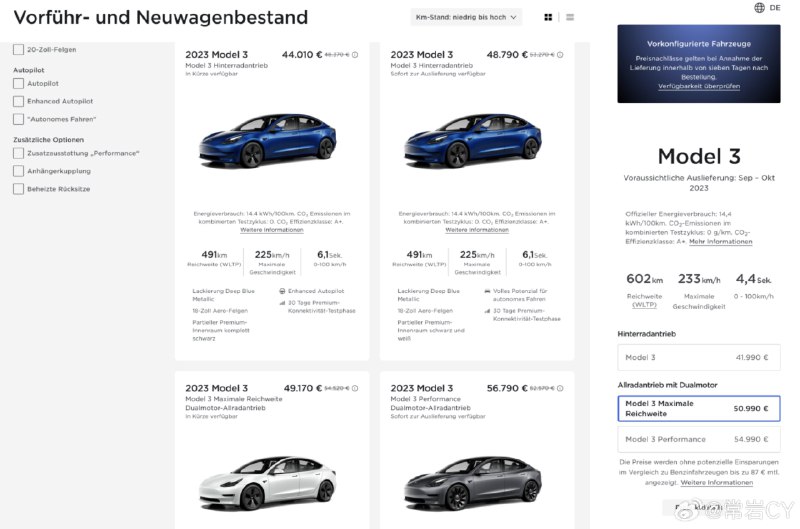Select Model 3 Maximale Reichweite 50.990 € option
Image resolution: width=800 pixels, height=529 pixels.
698,409
